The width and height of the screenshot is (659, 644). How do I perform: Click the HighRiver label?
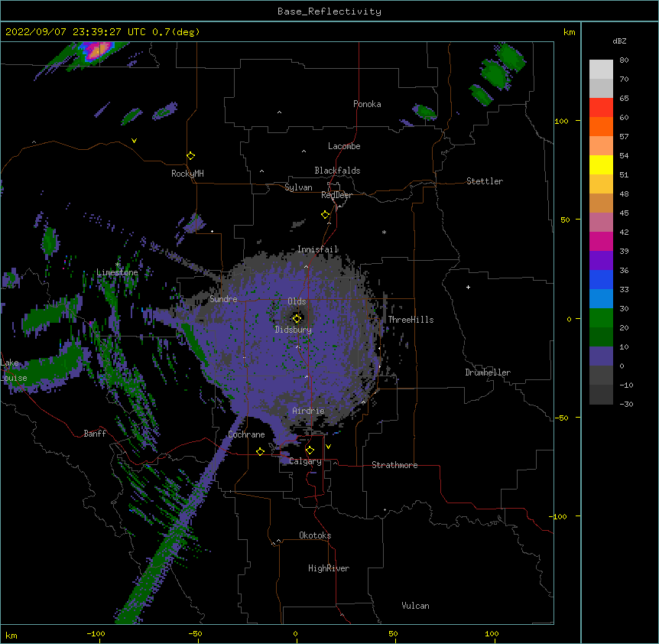tap(329, 568)
